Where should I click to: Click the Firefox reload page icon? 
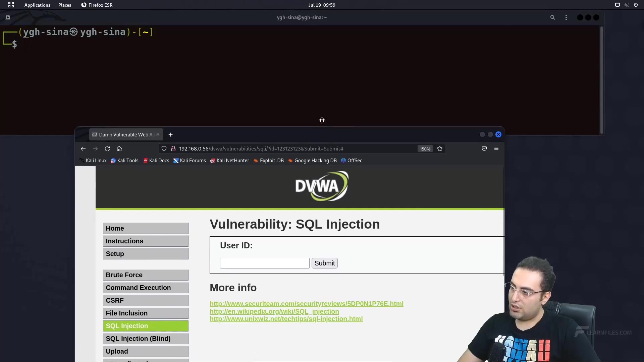pyautogui.click(x=107, y=149)
